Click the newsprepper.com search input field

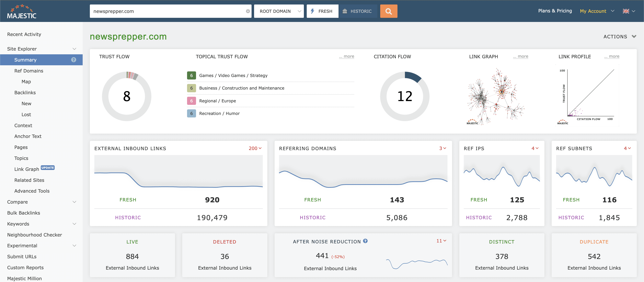(165, 11)
